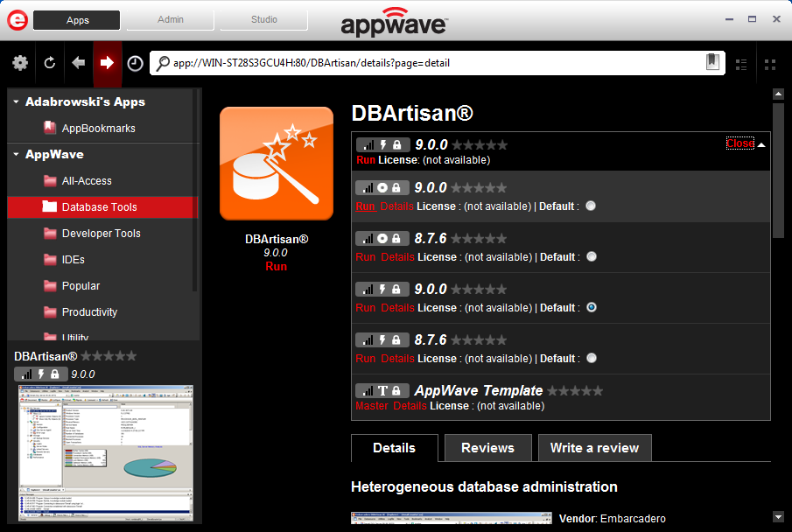Image resolution: width=792 pixels, height=532 pixels.
Task: Click the main scrollbar up arrow
Action: (x=778, y=94)
